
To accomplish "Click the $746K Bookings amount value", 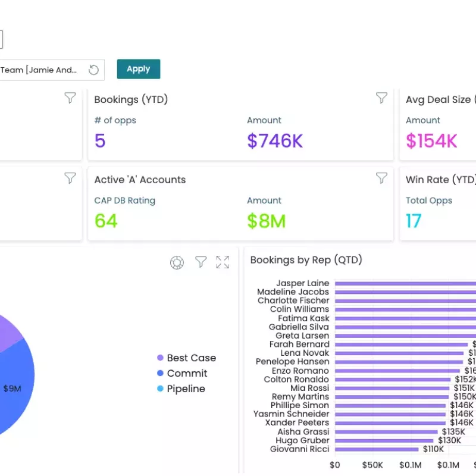I will pos(275,141).
